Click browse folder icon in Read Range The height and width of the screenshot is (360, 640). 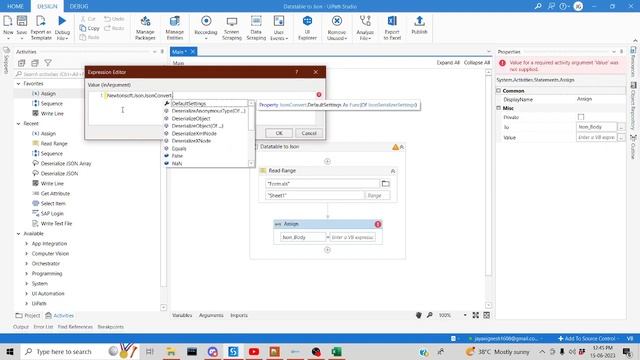click(385, 184)
